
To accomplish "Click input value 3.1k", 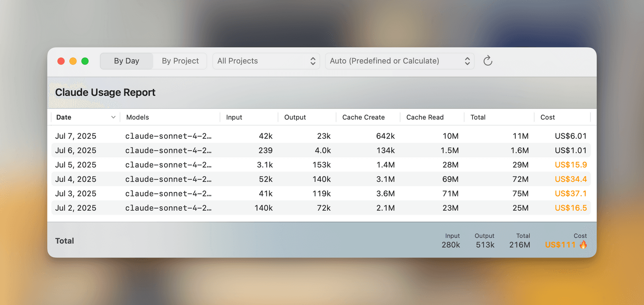I will click(265, 165).
